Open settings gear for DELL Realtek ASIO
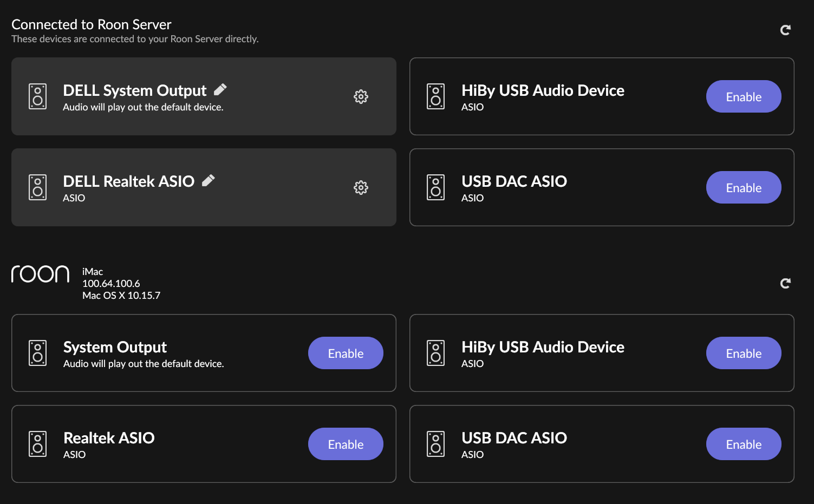Image resolution: width=814 pixels, height=504 pixels. tap(361, 188)
